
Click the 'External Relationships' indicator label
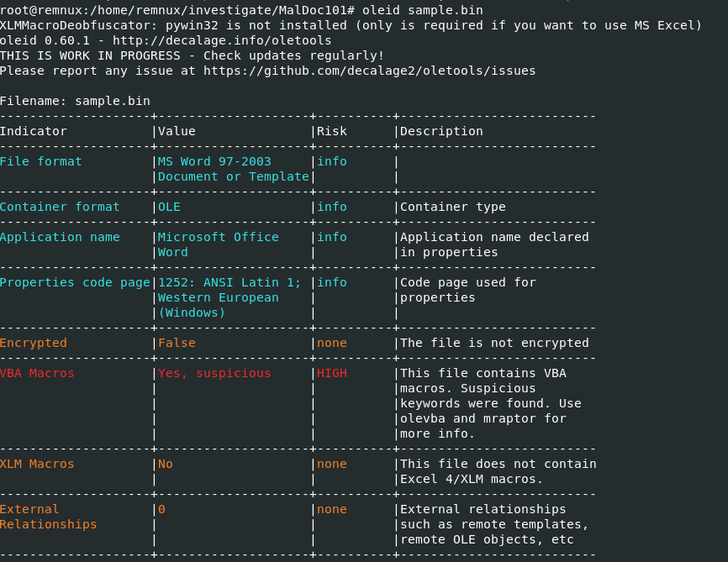[48, 517]
